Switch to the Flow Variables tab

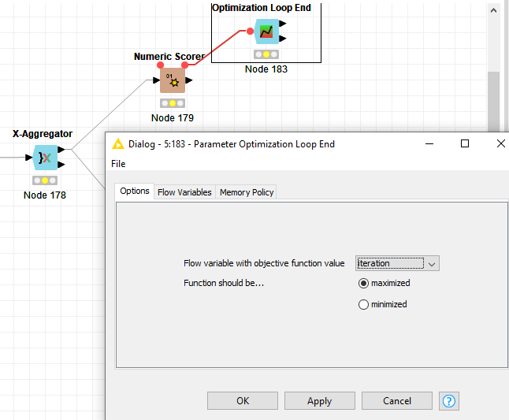tap(184, 192)
